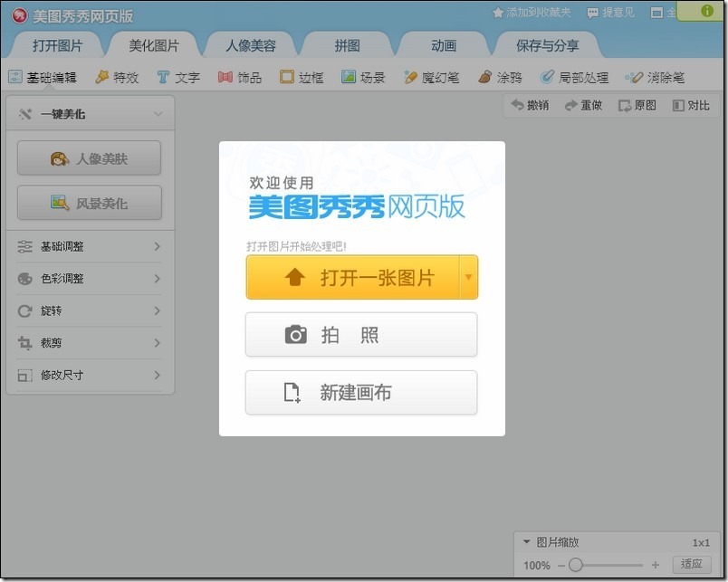Click the 100% zoom value
The width and height of the screenshot is (728, 582).
537,566
